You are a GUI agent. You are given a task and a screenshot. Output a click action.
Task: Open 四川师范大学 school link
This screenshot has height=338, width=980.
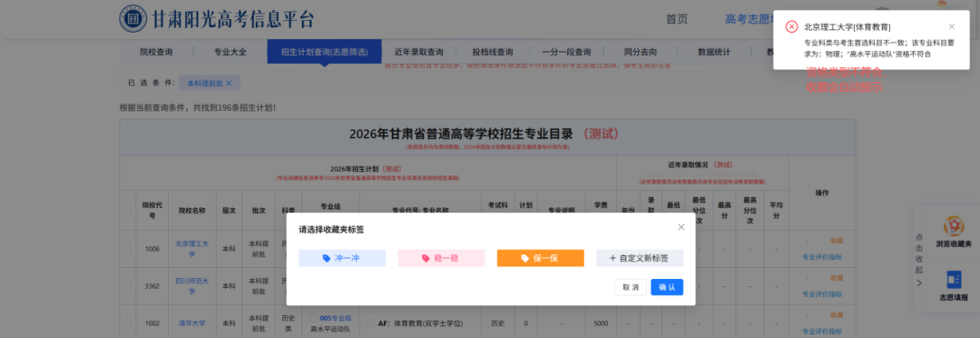pyautogui.click(x=191, y=286)
